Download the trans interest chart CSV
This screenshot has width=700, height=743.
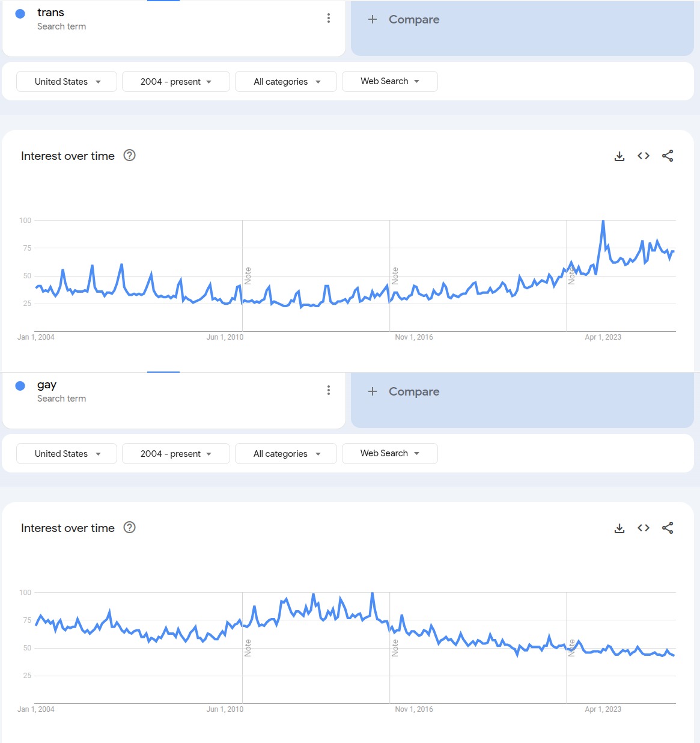tap(619, 156)
